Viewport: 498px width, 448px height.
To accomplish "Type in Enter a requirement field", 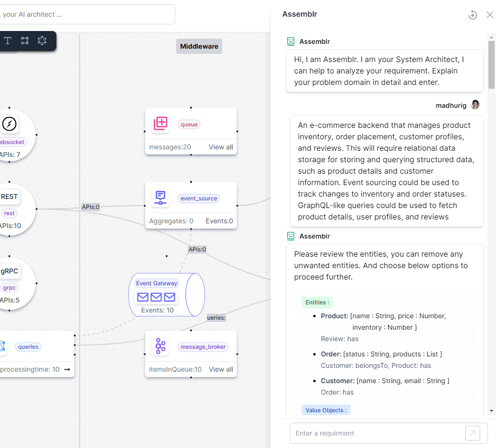I will point(377,433).
